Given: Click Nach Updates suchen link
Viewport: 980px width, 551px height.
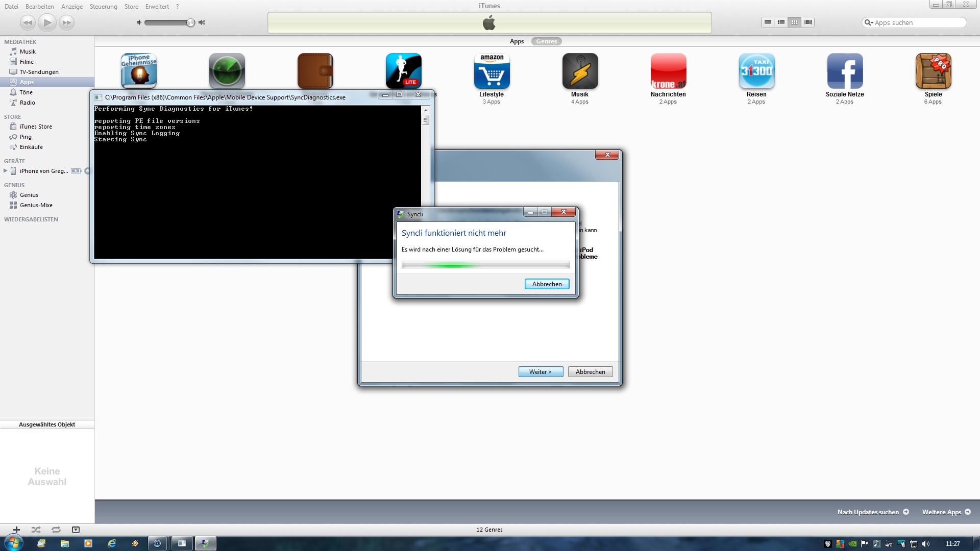Looking at the screenshot, I should tap(873, 512).
